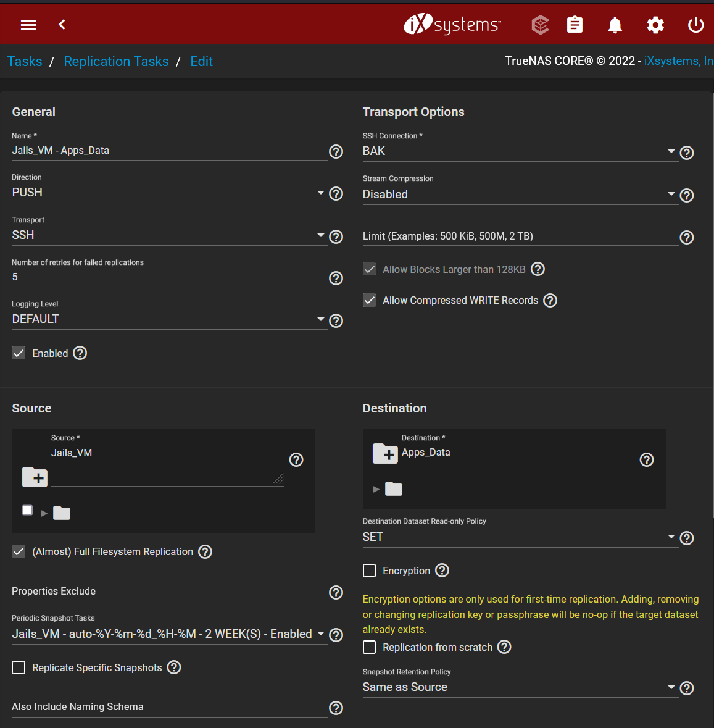The image size is (714, 728).
Task: Toggle the Enabled checkbox
Action: (x=19, y=353)
